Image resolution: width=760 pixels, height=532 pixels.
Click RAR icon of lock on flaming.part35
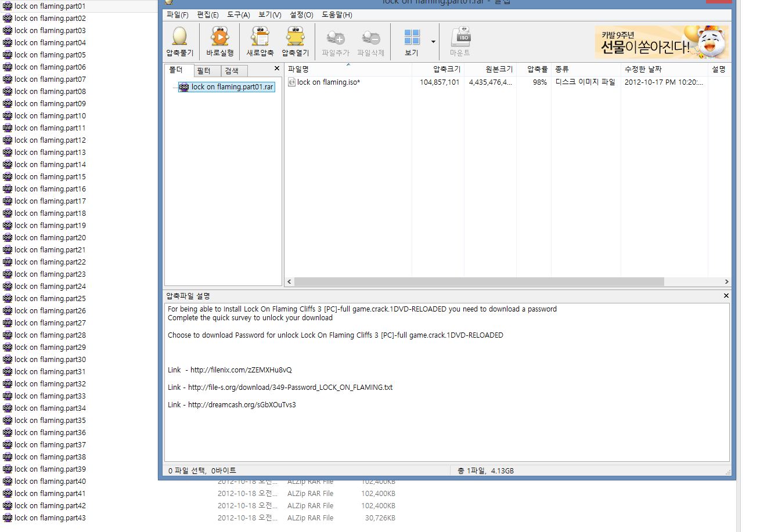click(8, 421)
